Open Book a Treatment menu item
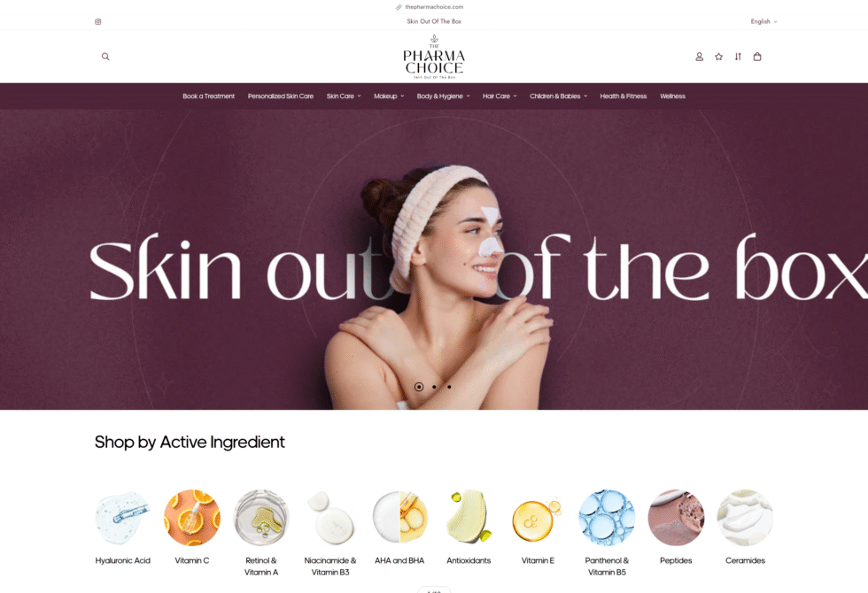 pyautogui.click(x=209, y=96)
